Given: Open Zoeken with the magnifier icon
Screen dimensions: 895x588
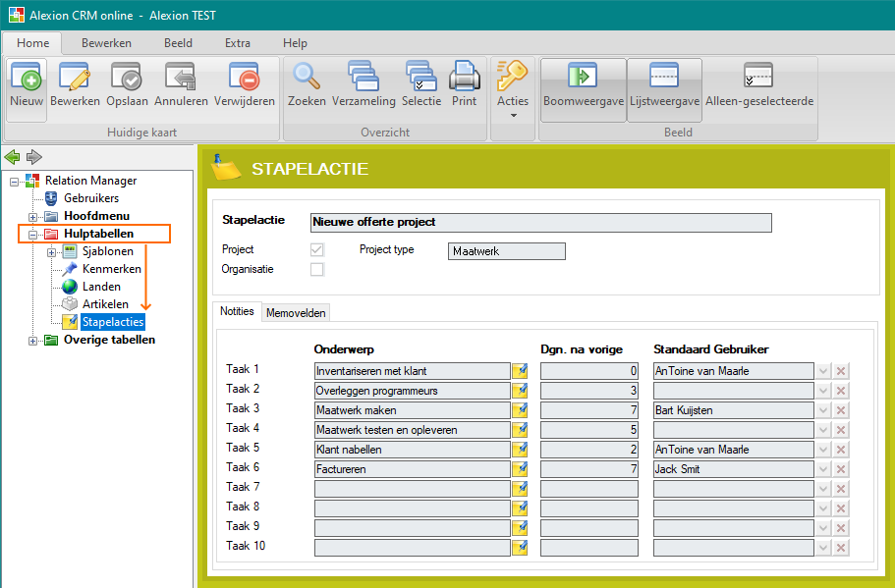Looking at the screenshot, I should [307, 78].
